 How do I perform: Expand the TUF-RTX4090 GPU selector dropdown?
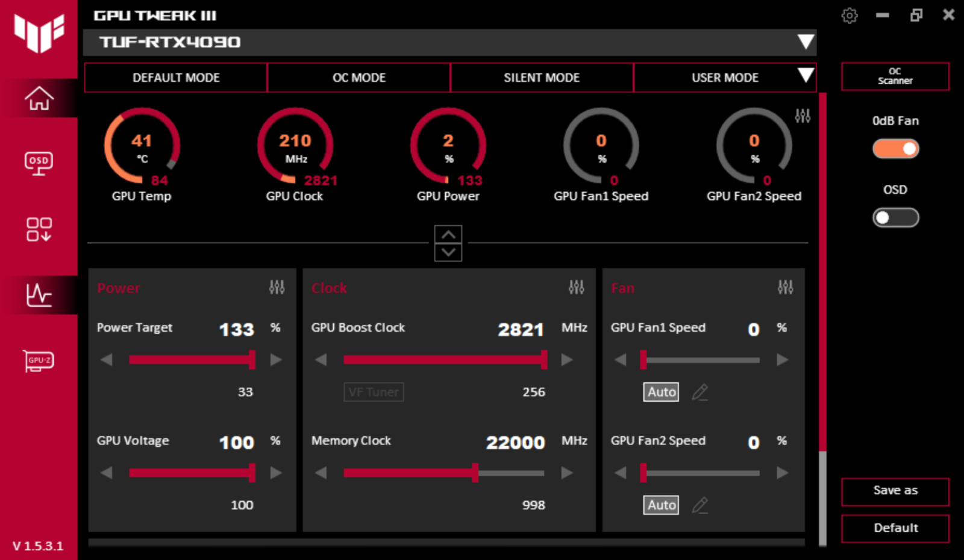[x=805, y=42]
